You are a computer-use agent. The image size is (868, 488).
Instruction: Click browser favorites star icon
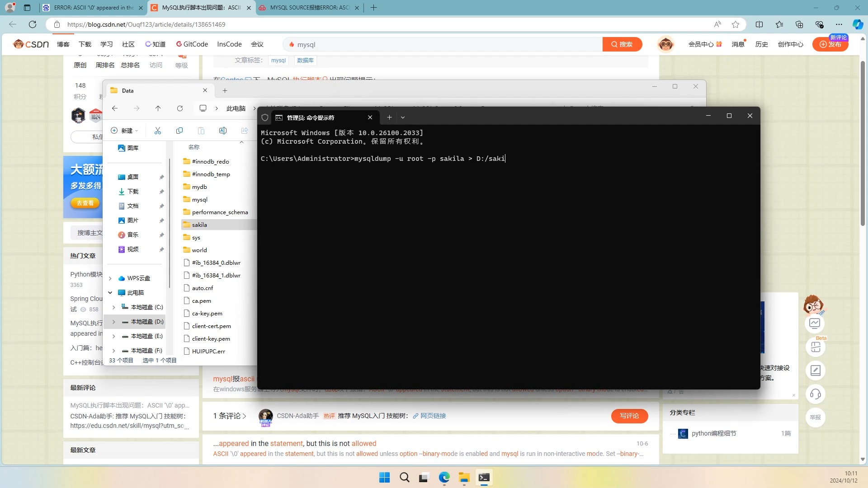(x=736, y=24)
